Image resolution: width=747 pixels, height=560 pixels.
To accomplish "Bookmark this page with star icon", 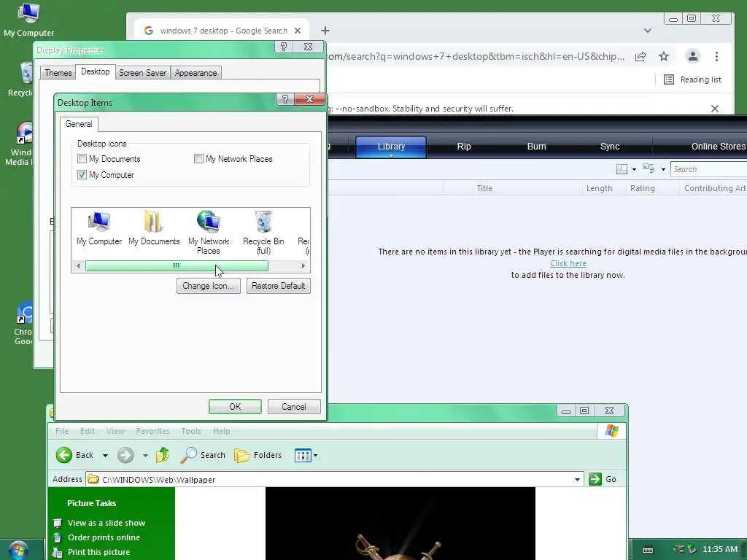I will click(x=664, y=57).
